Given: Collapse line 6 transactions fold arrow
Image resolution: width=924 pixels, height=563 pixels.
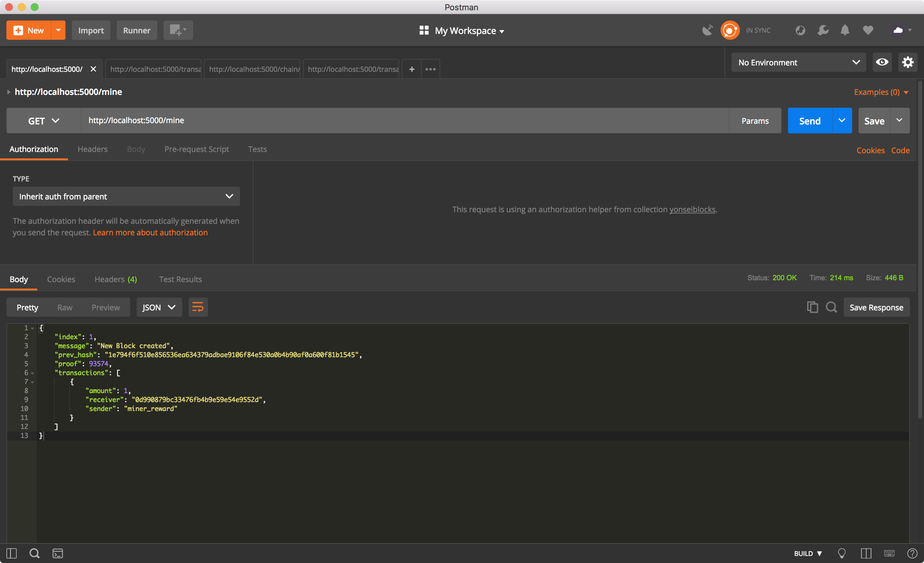Looking at the screenshot, I should (33, 373).
